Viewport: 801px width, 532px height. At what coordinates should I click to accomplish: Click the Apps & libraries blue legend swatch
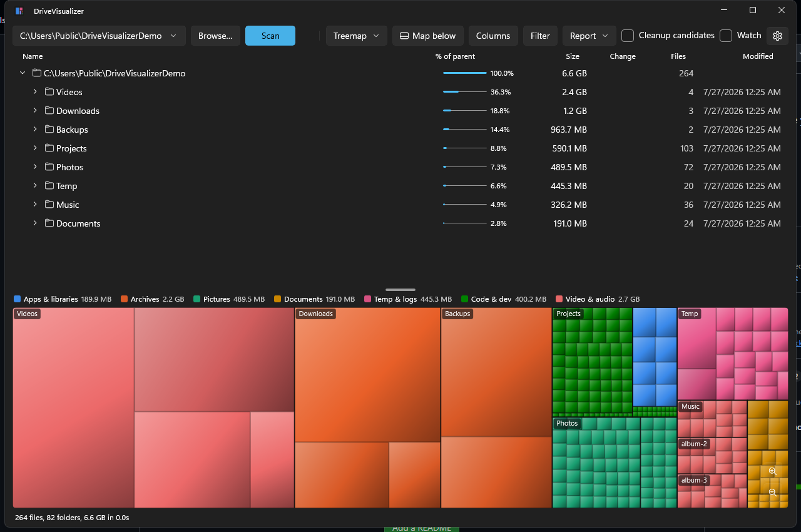(x=17, y=299)
